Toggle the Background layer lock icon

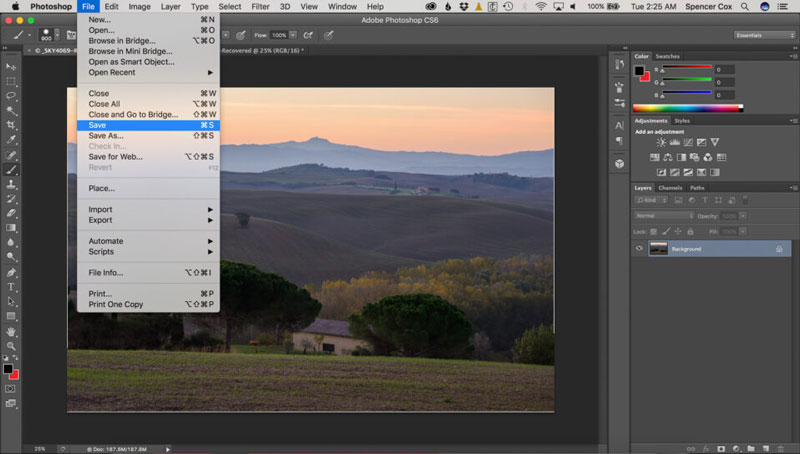[779, 248]
